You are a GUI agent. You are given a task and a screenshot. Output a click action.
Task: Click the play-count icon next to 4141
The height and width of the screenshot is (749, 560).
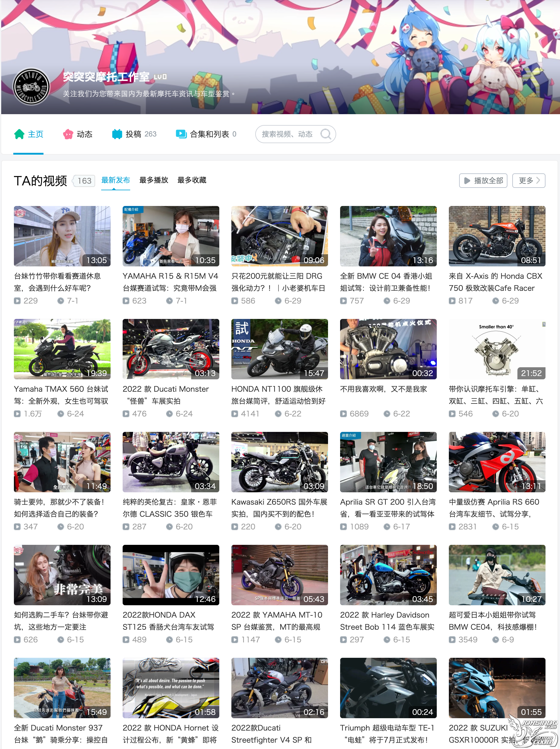pyautogui.click(x=235, y=414)
